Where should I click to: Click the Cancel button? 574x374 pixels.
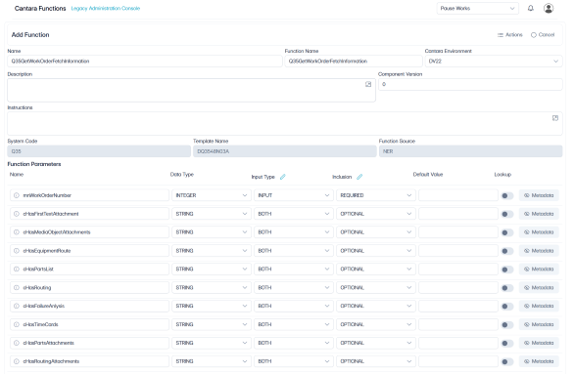click(543, 35)
